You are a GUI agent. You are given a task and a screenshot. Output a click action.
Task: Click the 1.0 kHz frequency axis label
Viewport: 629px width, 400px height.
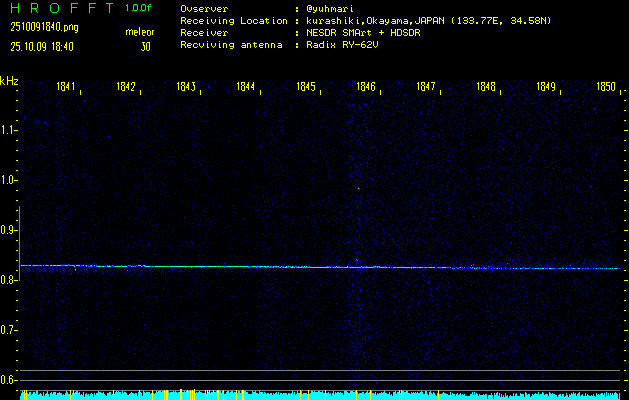click(9, 180)
